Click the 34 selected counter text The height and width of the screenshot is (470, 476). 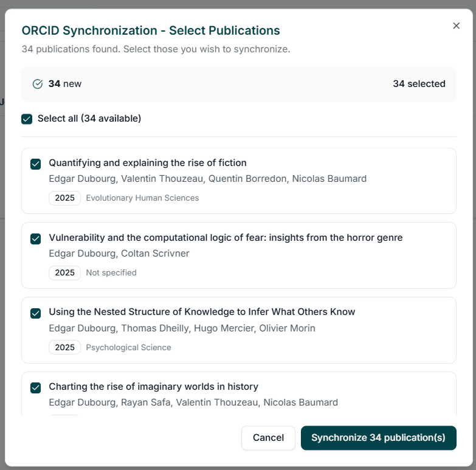coord(419,84)
